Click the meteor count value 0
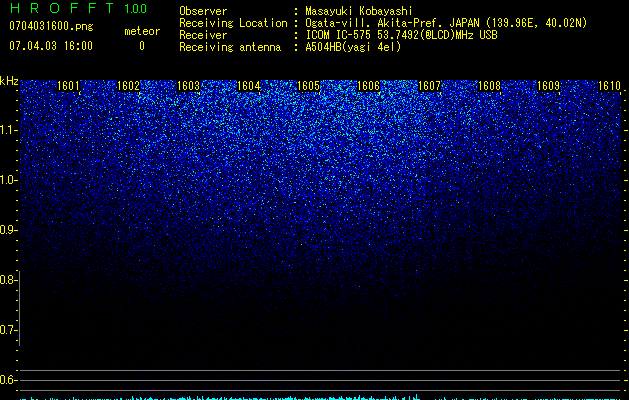Viewport: 629px width, 400px height. click(x=142, y=46)
